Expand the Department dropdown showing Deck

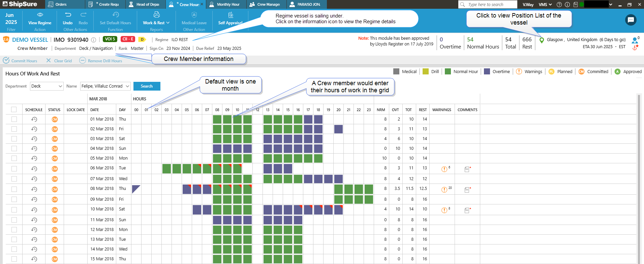[47, 86]
